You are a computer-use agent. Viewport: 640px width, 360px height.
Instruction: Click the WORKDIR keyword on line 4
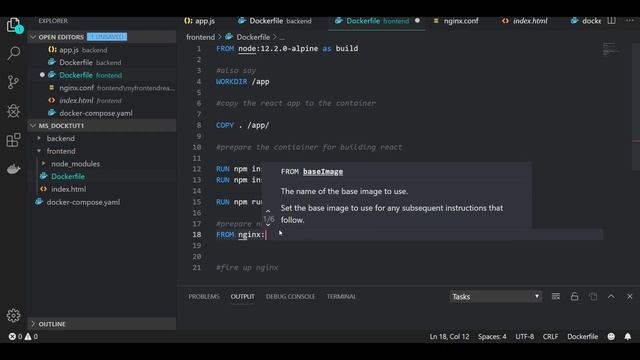coord(231,82)
